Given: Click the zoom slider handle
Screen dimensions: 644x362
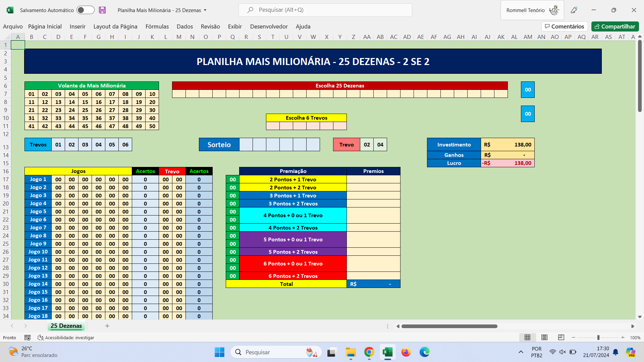Looking at the screenshot, I should [598, 338].
